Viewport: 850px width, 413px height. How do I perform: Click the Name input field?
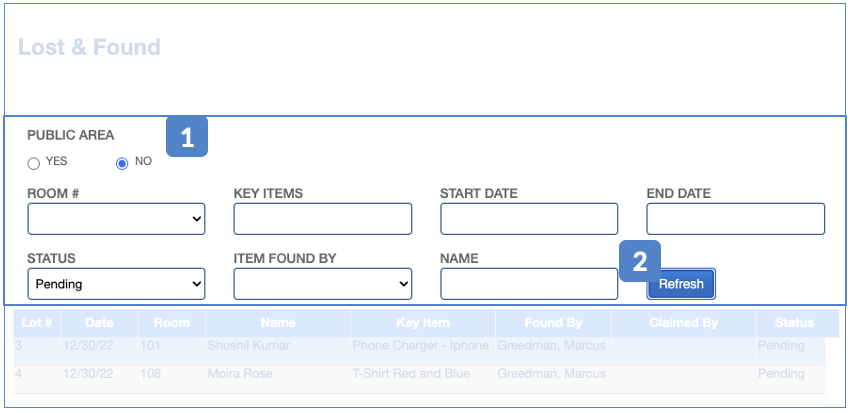(529, 284)
